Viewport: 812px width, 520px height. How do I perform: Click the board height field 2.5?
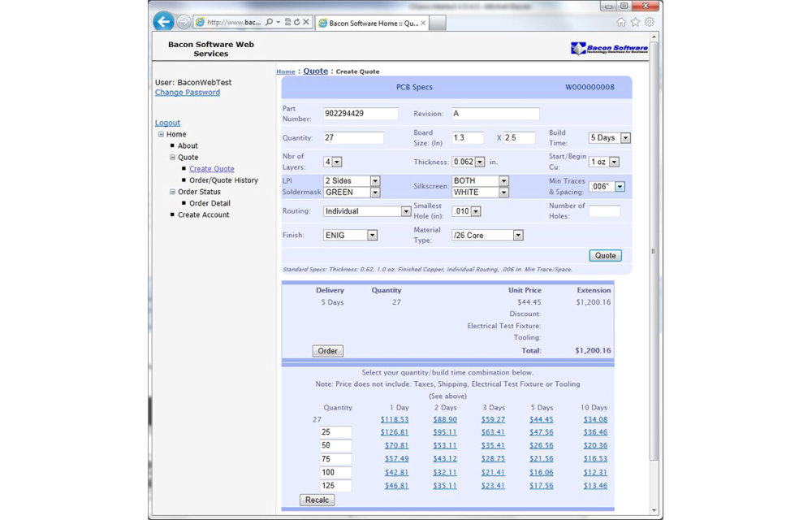(520, 138)
